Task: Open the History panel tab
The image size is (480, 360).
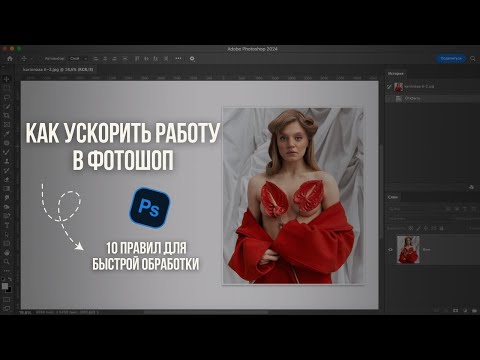Action: (396, 73)
